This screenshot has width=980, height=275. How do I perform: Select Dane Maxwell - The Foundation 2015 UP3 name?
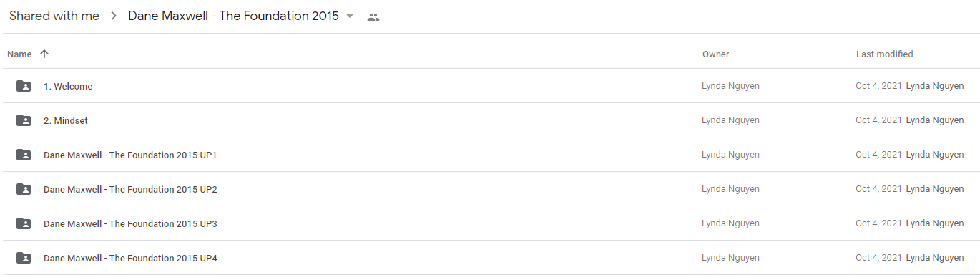click(x=130, y=224)
